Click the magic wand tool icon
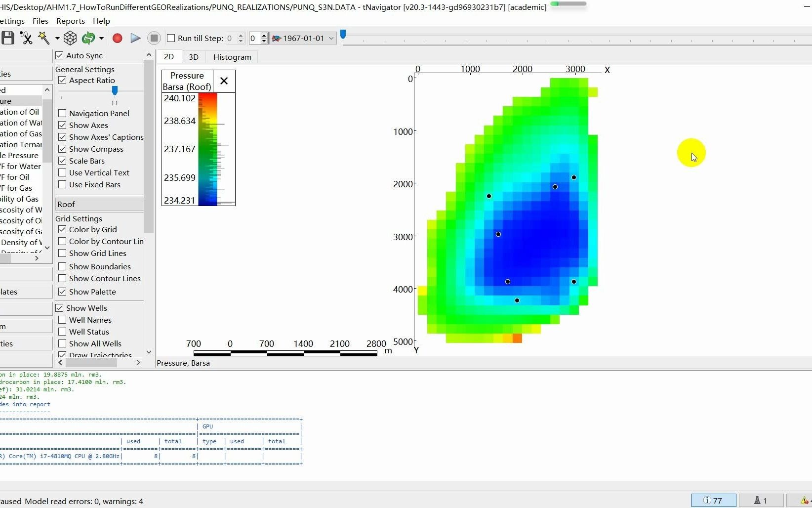Image resolution: width=812 pixels, height=508 pixels. click(43, 38)
